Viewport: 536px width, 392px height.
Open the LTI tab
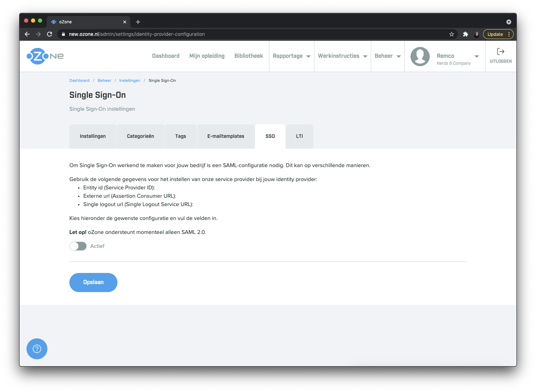tap(299, 136)
